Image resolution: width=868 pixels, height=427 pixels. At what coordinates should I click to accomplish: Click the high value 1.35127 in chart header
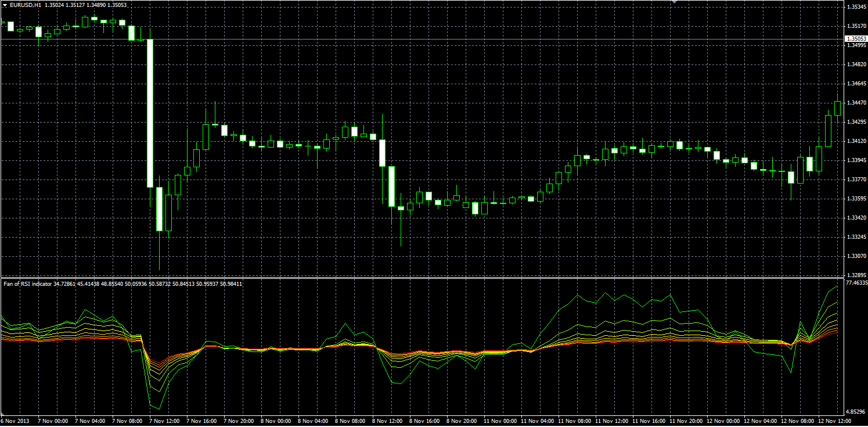76,5
